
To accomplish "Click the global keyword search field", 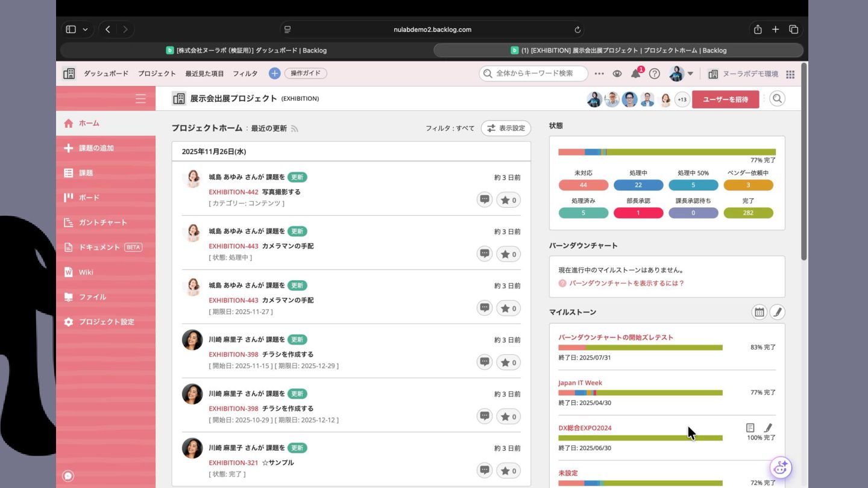I will 533,74.
